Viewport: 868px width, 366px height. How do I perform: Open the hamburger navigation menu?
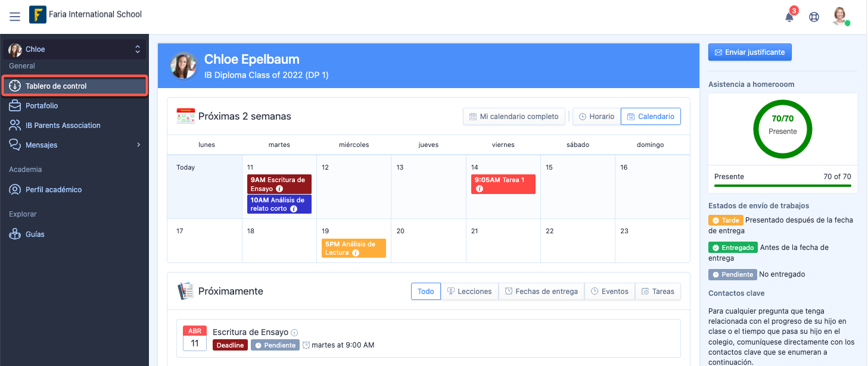[15, 17]
